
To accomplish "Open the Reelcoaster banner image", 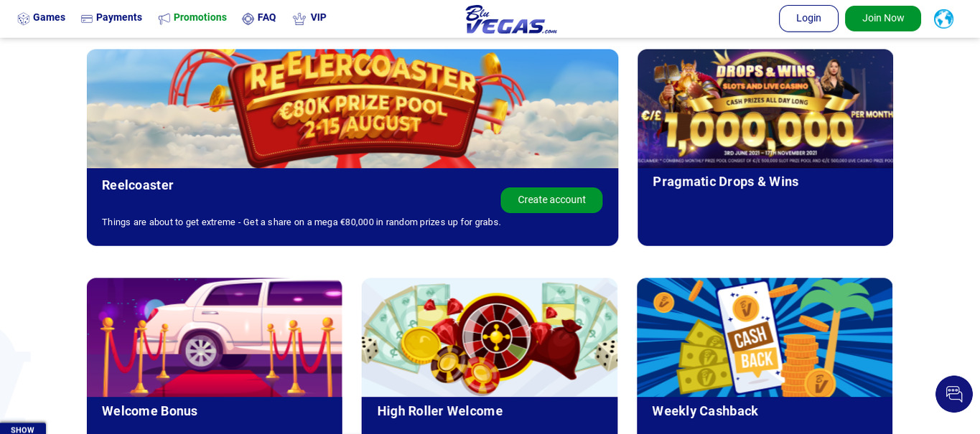I will point(353,109).
